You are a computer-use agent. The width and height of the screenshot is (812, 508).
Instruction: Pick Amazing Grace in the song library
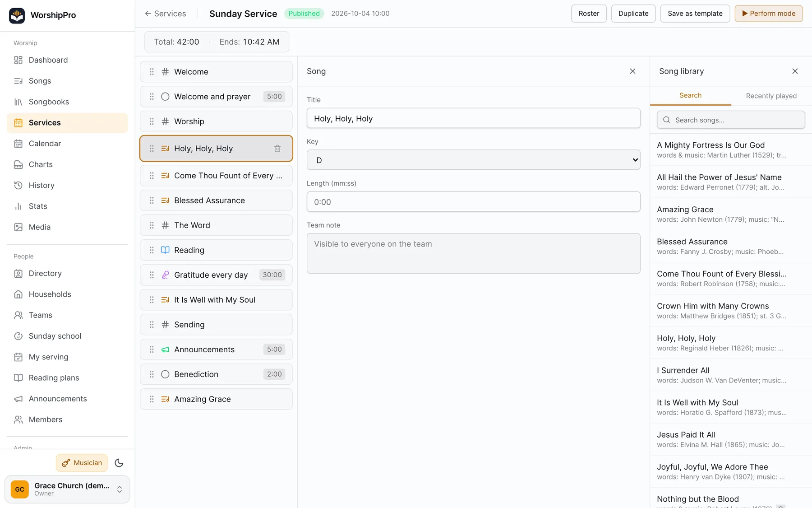click(731, 214)
